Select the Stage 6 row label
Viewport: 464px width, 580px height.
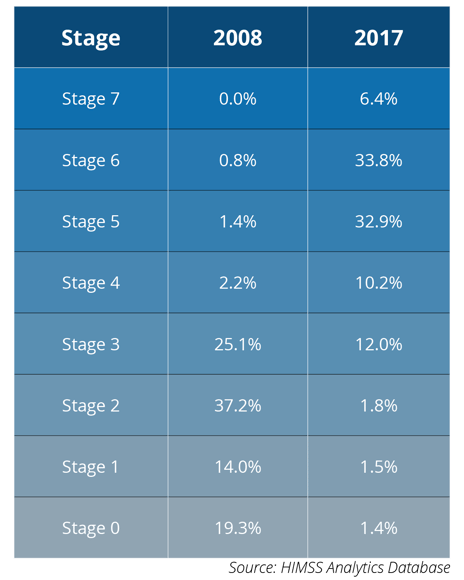[91, 160]
